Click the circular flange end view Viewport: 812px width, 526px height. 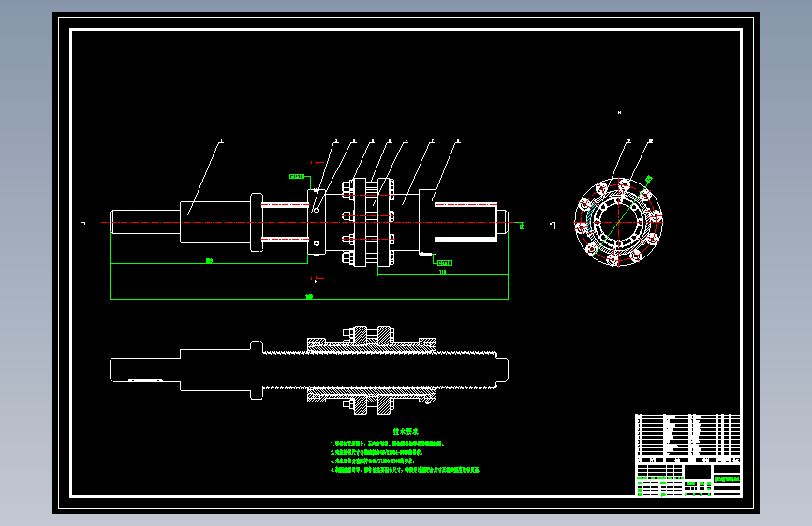[619, 222]
